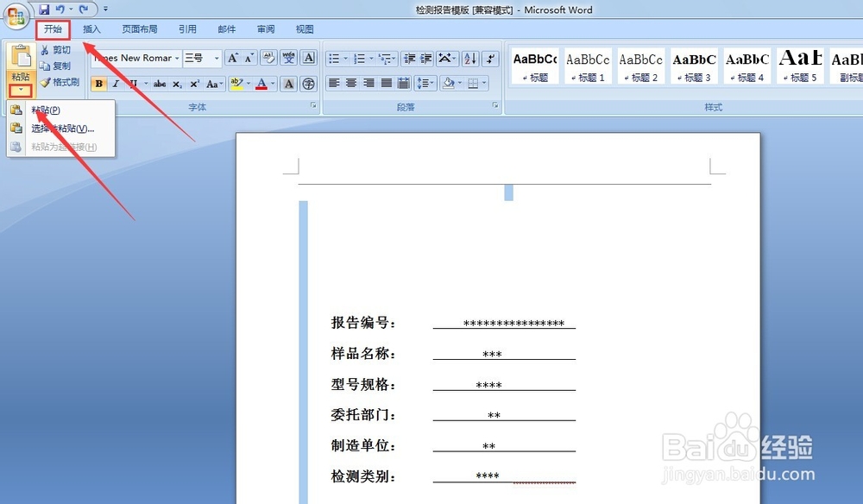Apply the 标题 style
Screen dimensions: 863x504
(535, 66)
